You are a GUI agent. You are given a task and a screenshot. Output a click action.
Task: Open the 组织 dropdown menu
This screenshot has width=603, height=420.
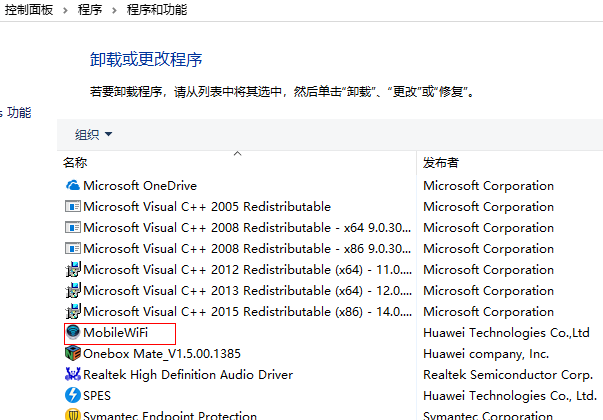tap(93, 135)
